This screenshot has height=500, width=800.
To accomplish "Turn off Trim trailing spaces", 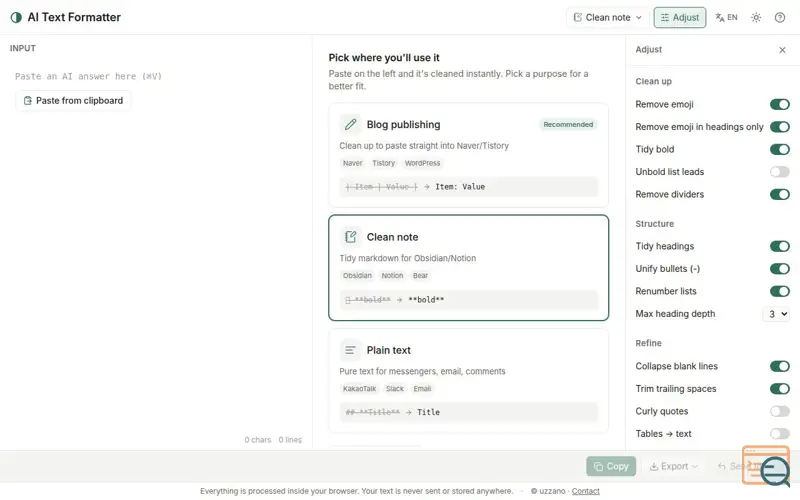I will coord(779,389).
